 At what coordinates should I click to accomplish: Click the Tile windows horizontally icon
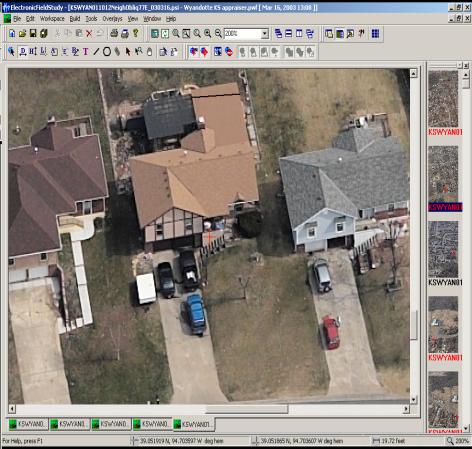coord(289,33)
